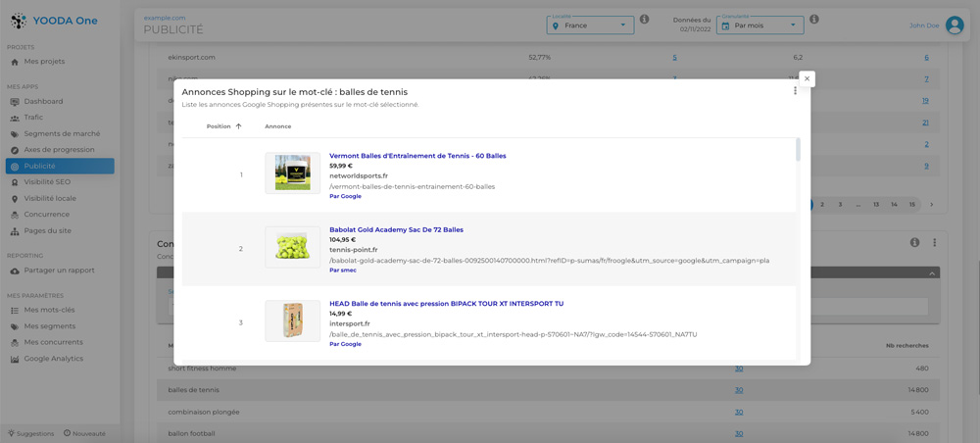Open the France location dropdown
Image resolution: width=980 pixels, height=443 pixels.
click(590, 25)
